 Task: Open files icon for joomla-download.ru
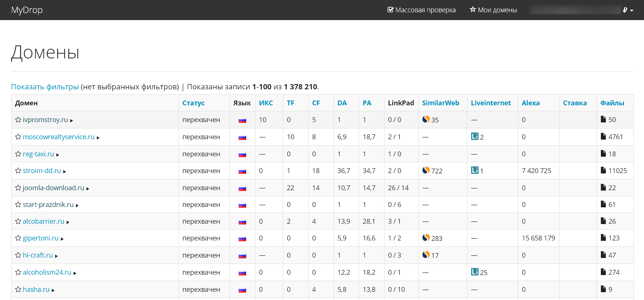pyautogui.click(x=603, y=187)
